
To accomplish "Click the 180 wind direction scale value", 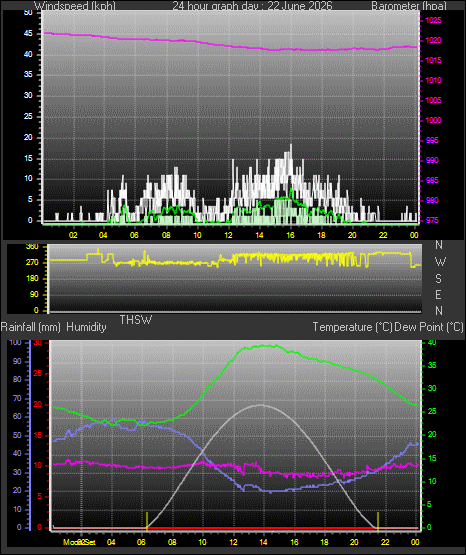I will [32, 279].
